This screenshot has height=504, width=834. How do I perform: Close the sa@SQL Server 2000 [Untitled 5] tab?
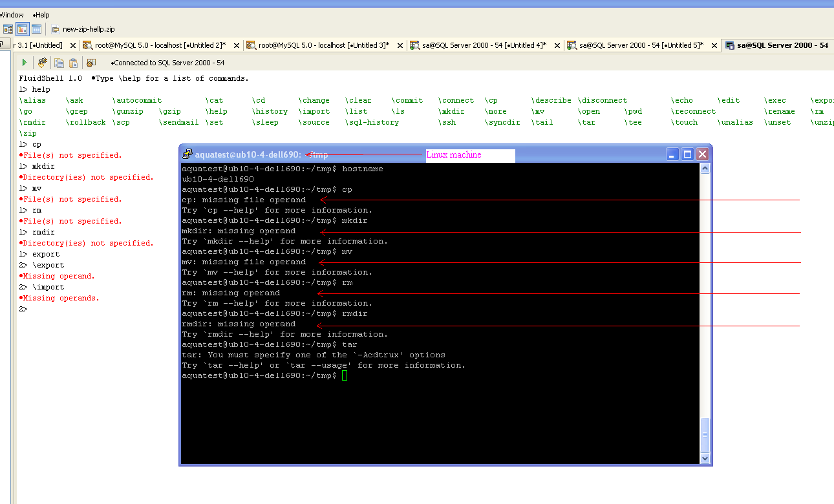pos(714,45)
